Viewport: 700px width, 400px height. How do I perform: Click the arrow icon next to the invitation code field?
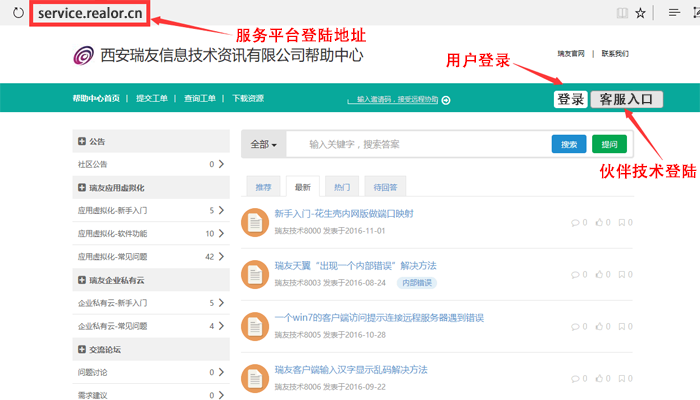pos(446,100)
